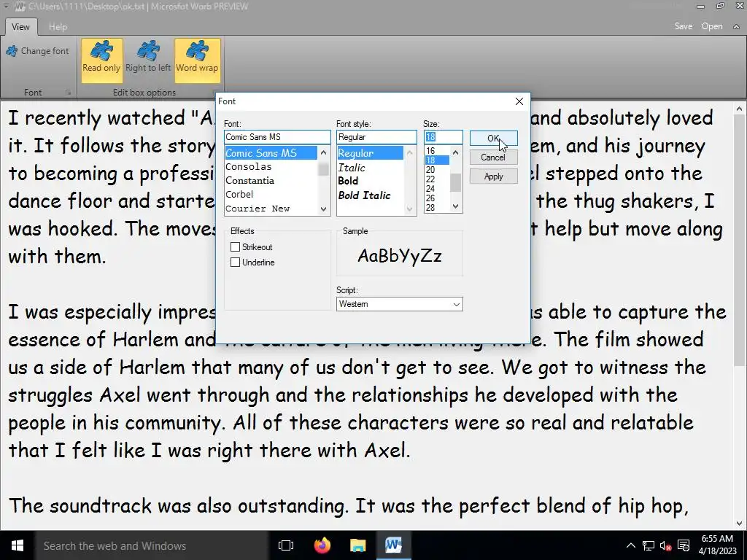Open File Explorer from the taskbar
This screenshot has height=560, width=747.
pyautogui.click(x=357, y=545)
